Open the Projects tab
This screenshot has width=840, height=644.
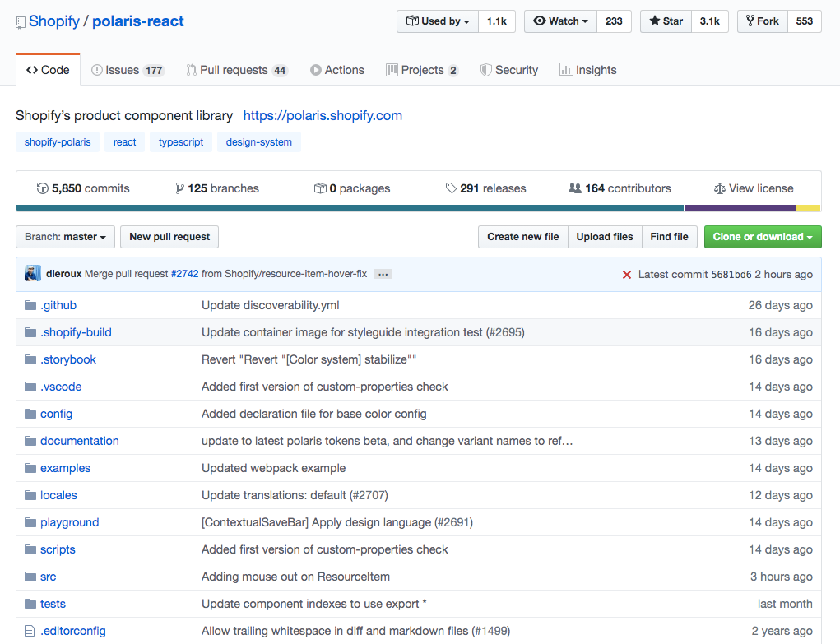(x=422, y=70)
